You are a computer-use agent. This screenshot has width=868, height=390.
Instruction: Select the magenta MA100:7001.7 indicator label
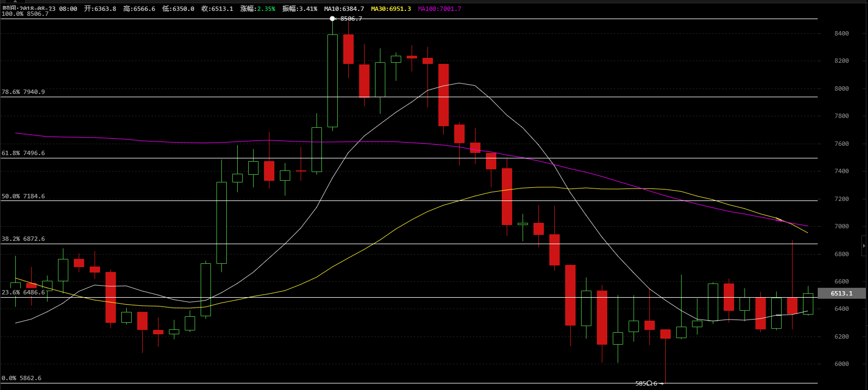point(439,9)
